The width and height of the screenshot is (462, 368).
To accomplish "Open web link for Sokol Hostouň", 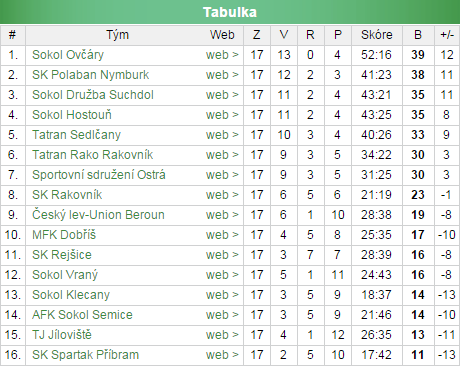I will coord(222,115).
